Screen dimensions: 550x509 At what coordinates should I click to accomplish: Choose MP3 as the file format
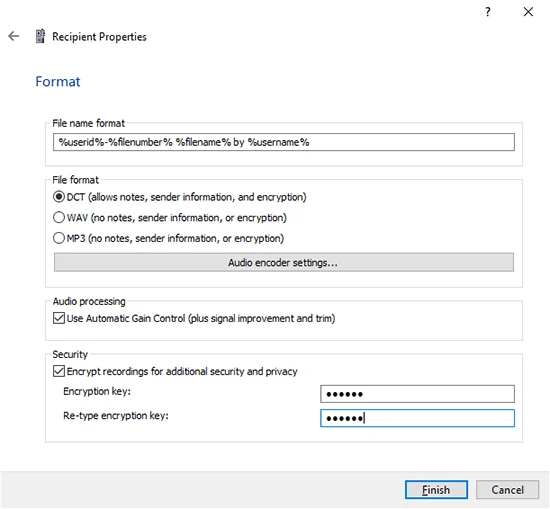59,238
